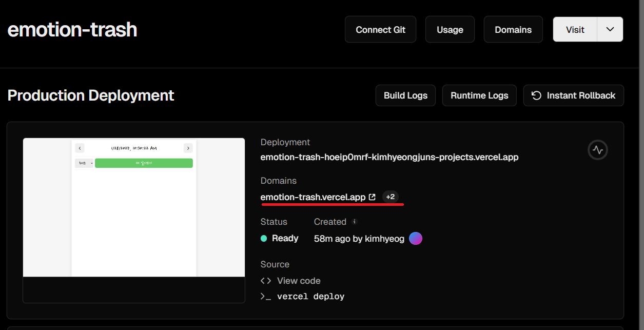Screen dimensions: 644x330
Task: Click the code brackets icon beside View code
Action: pos(266,281)
